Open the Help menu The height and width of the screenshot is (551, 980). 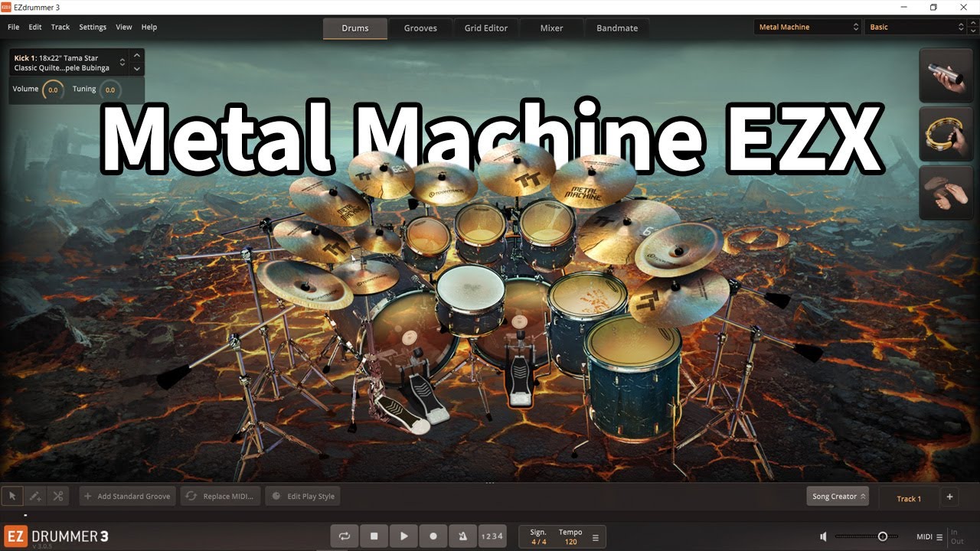pyautogui.click(x=149, y=27)
